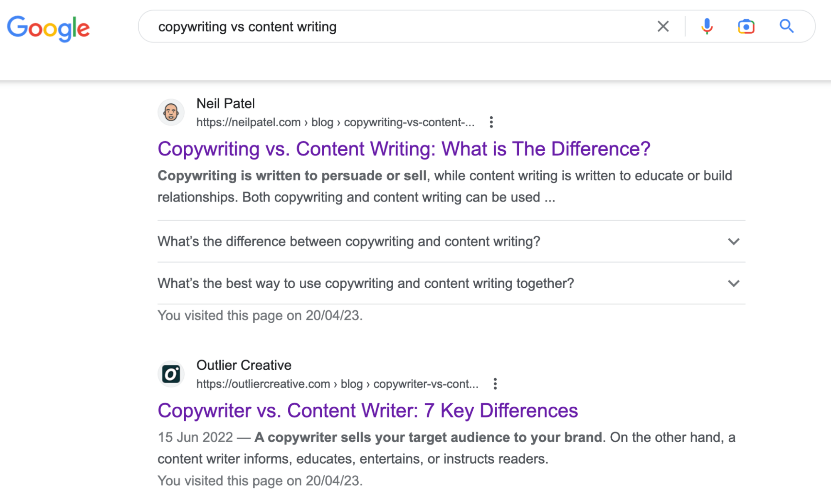Select the 'Outlier Creative' site name text
The image size is (831, 504).
click(x=243, y=365)
